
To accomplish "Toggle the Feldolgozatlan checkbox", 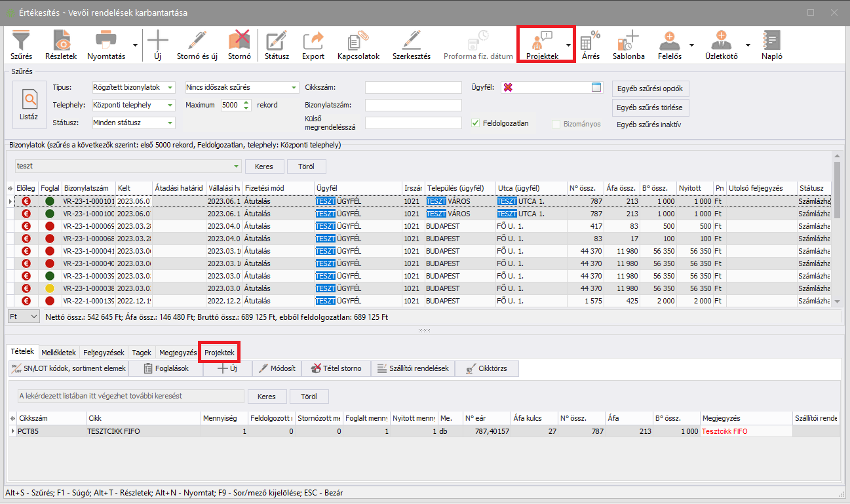I will (x=476, y=123).
